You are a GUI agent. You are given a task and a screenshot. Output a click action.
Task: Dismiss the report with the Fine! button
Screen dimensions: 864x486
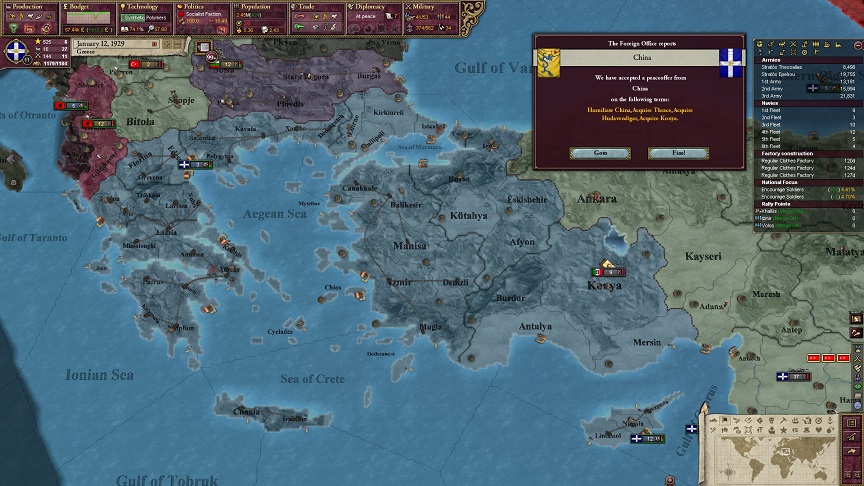point(678,153)
